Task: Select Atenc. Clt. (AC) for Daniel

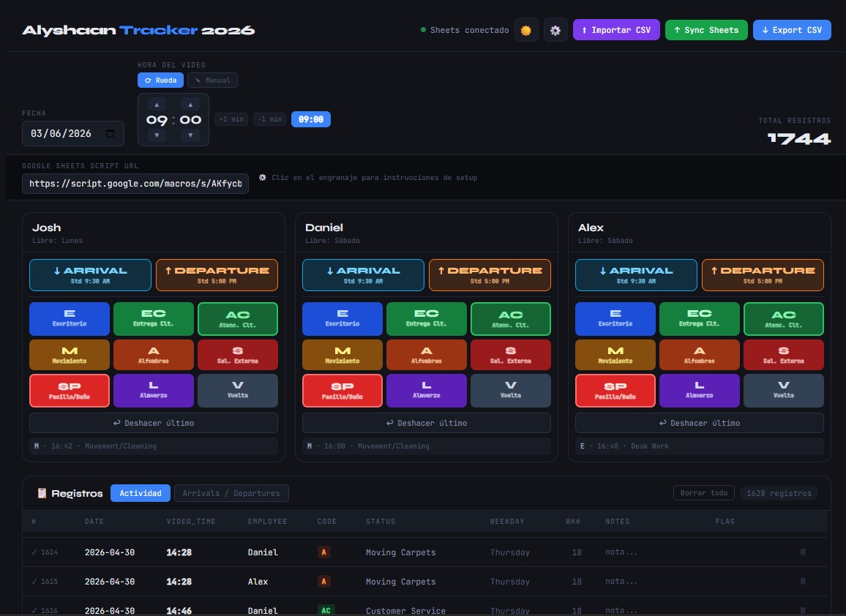Action: click(x=510, y=319)
